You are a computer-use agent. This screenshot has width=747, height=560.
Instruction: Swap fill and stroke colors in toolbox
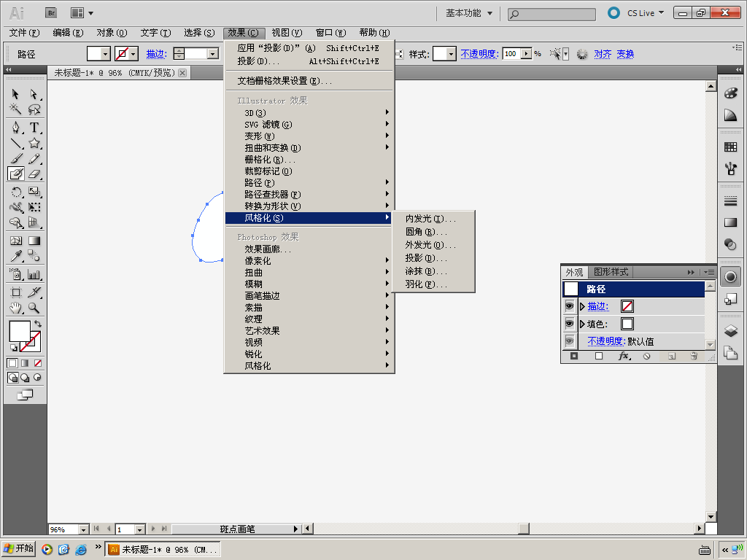point(38,324)
